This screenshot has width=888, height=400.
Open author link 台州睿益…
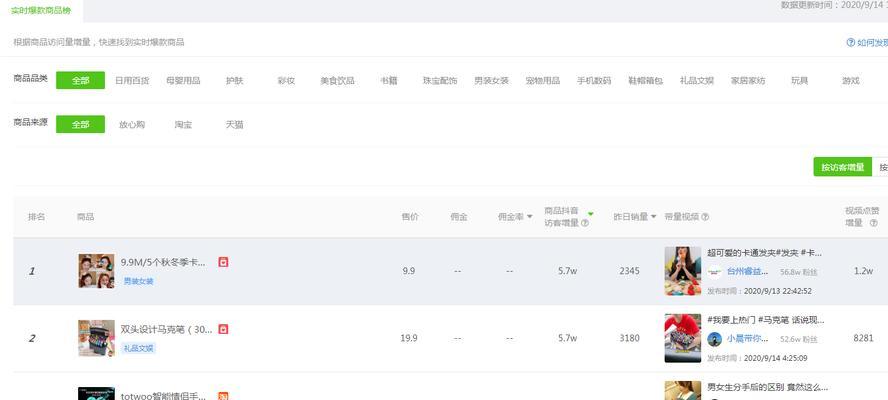(748, 271)
